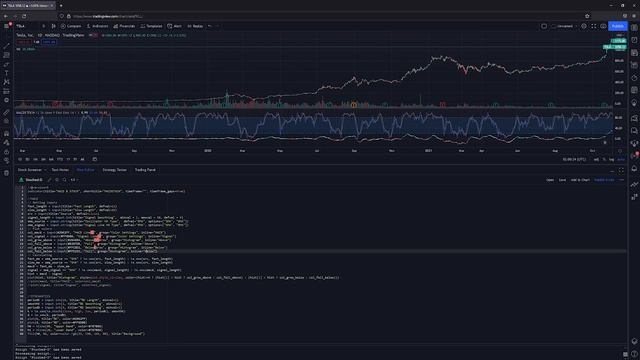Image resolution: width=640 pixels, height=360 pixels.
Task: Select the 1D time range
Action: 20,160
